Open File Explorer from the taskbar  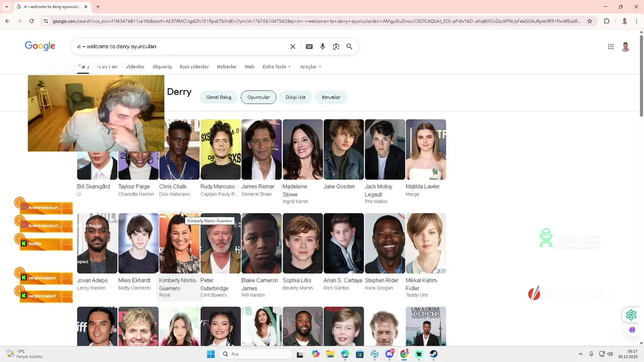pyautogui.click(x=330, y=354)
